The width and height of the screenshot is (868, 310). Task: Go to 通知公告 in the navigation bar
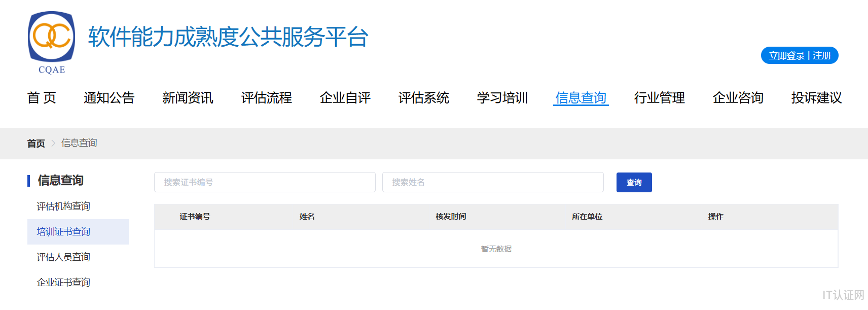click(109, 97)
